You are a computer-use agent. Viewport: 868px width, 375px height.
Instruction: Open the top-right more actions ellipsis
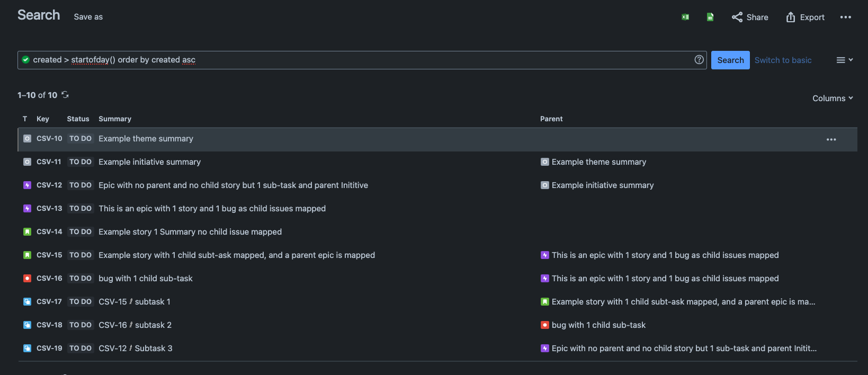[x=846, y=17]
